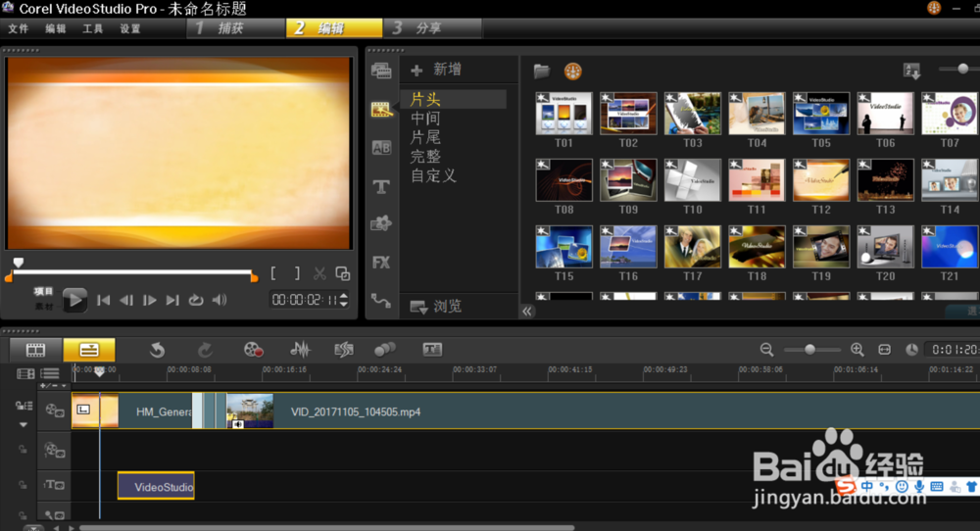The height and width of the screenshot is (531, 980).
Task: Open the Auto Music tool
Action: click(x=344, y=350)
